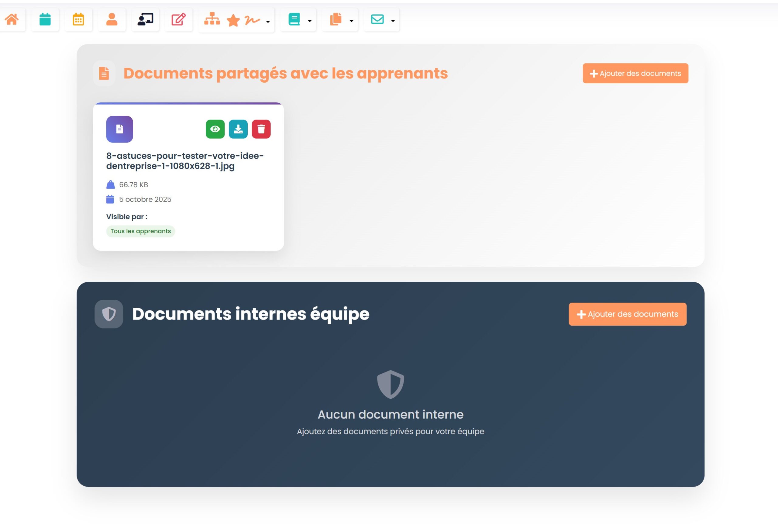Viewport: 778px width, 532px height.
Task: Add documents shared with learners
Action: click(x=635, y=73)
